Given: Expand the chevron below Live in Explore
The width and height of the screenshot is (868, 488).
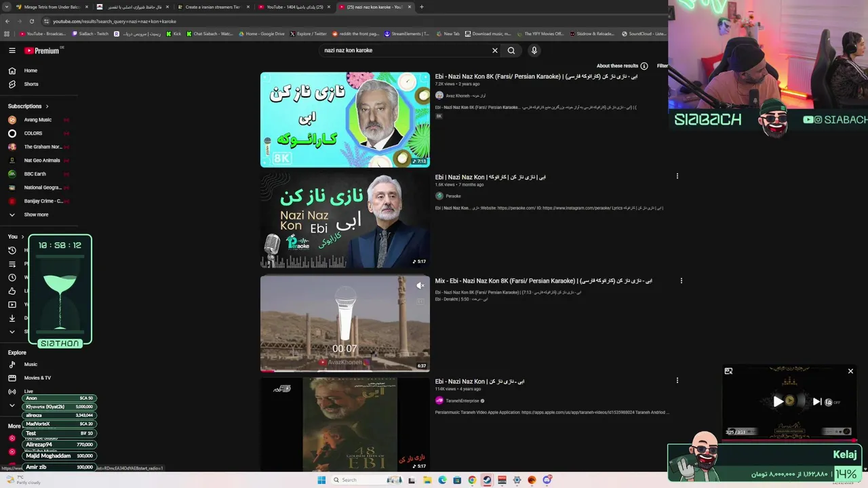Looking at the screenshot, I should (x=12, y=405).
